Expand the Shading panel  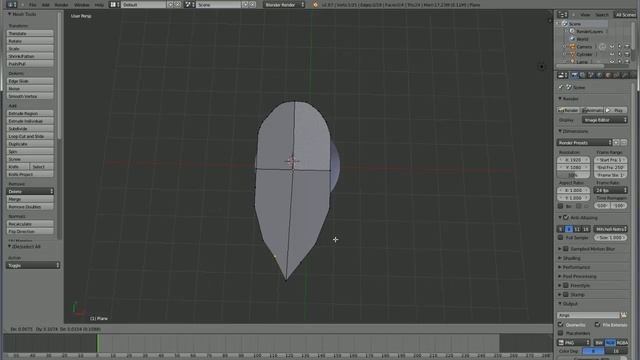571,258
